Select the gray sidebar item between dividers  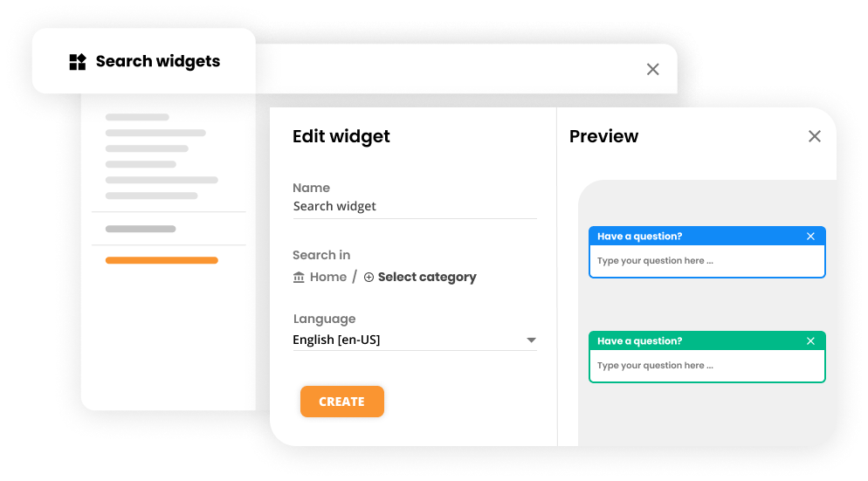pyautogui.click(x=141, y=229)
